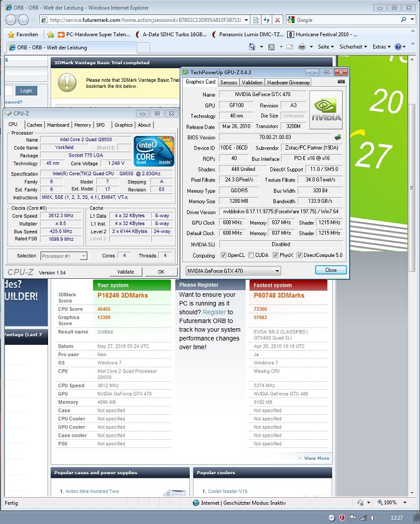
Task: Click the GPU-Z camera screenshot icon
Action: click(x=341, y=82)
